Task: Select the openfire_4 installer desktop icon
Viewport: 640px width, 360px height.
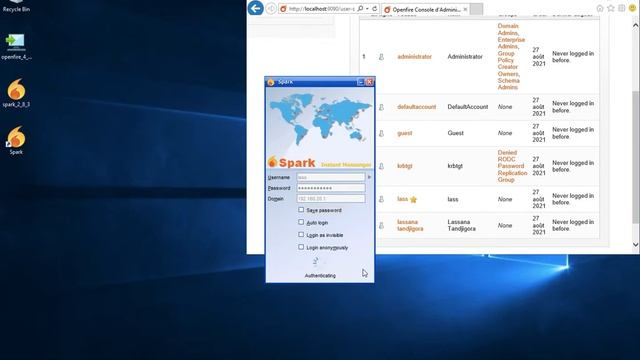Action: pyautogui.click(x=16, y=47)
